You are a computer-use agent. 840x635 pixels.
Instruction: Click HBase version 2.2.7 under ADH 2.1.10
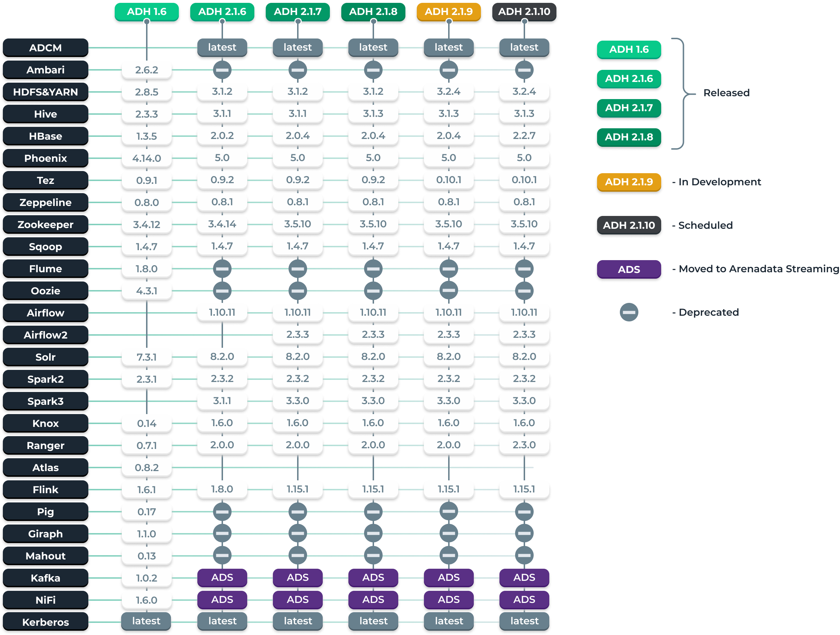(524, 135)
